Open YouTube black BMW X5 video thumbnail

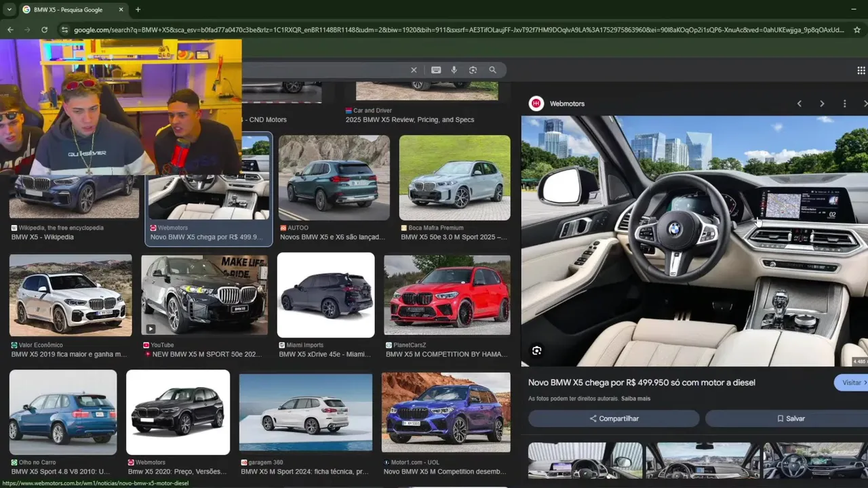pos(204,295)
